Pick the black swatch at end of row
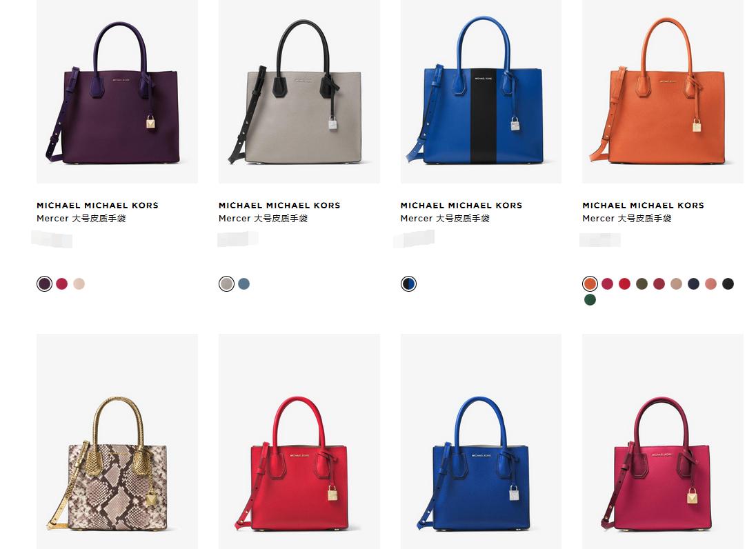Viewport: 756px width, 549px height. click(728, 284)
